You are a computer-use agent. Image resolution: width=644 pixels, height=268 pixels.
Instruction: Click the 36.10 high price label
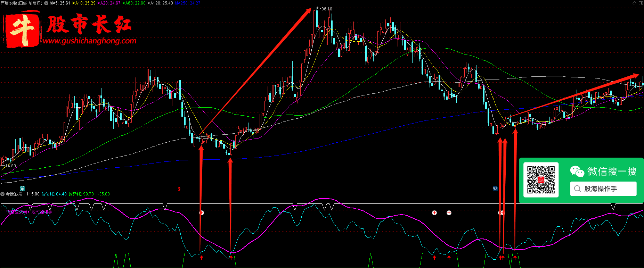[x=326, y=9]
